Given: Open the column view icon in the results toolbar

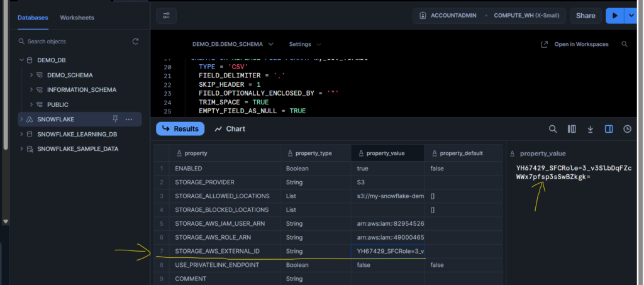Looking at the screenshot, I should click(x=571, y=129).
